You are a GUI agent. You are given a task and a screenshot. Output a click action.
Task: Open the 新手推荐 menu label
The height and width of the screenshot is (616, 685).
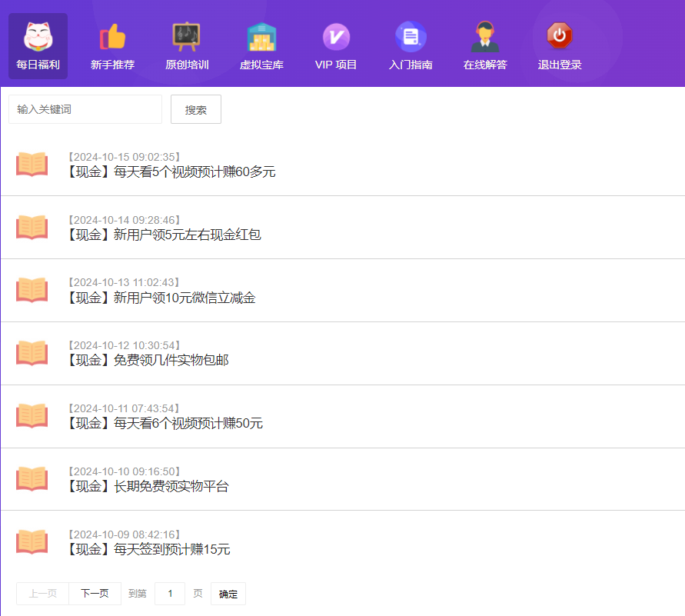[x=113, y=65]
